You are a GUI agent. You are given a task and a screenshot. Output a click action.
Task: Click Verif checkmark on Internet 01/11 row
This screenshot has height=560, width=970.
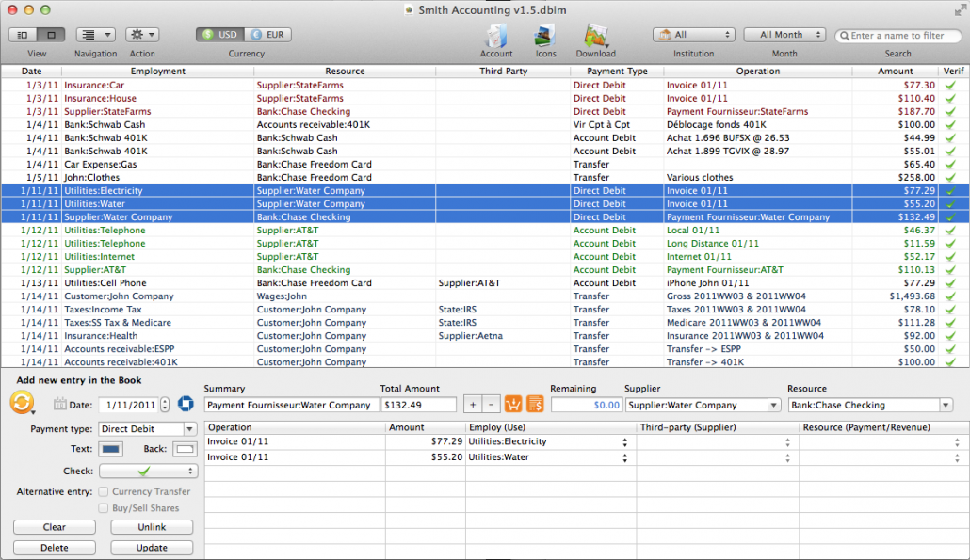tap(950, 257)
